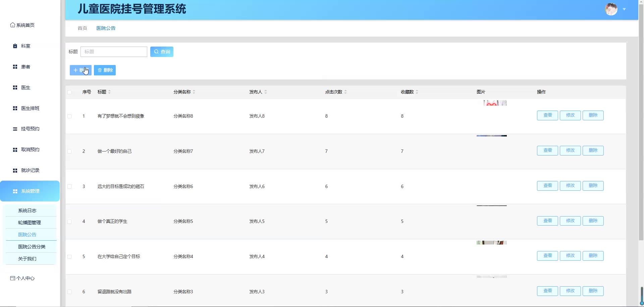Click the magnifier icon on 查询 button
Image resolution: width=644 pixels, height=307 pixels.
tap(156, 52)
